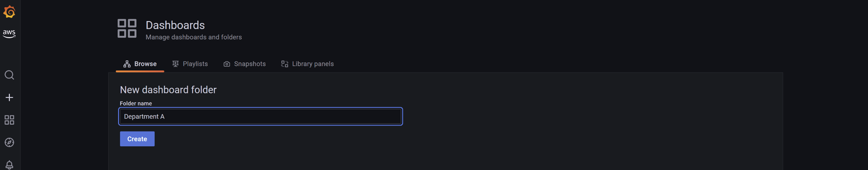Screen dimensions: 868x170
Task: Open the Alerting bell icon
Action: point(9,165)
